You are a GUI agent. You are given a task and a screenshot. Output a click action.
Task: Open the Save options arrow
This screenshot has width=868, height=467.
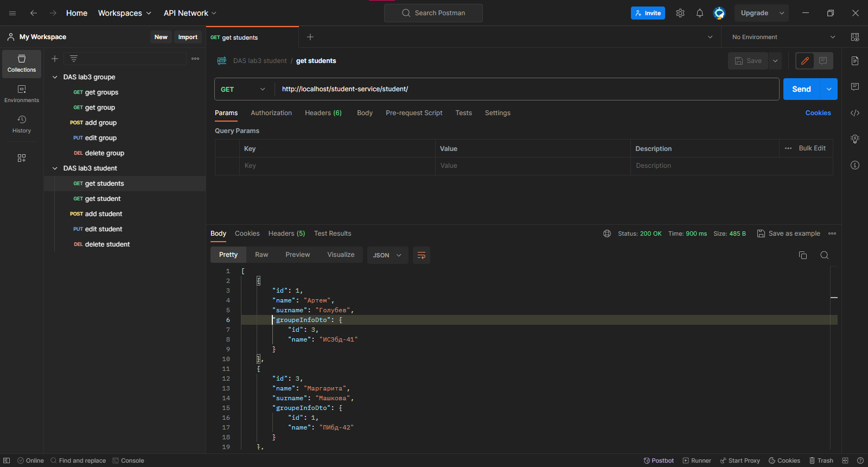pyautogui.click(x=775, y=61)
